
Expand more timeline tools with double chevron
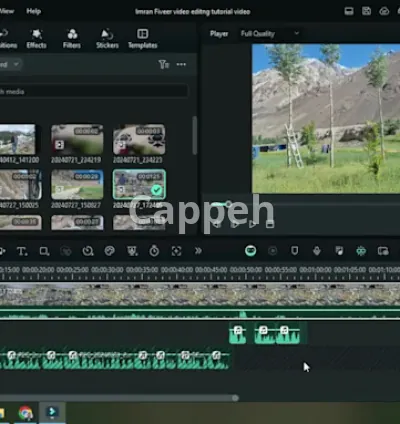click(198, 251)
